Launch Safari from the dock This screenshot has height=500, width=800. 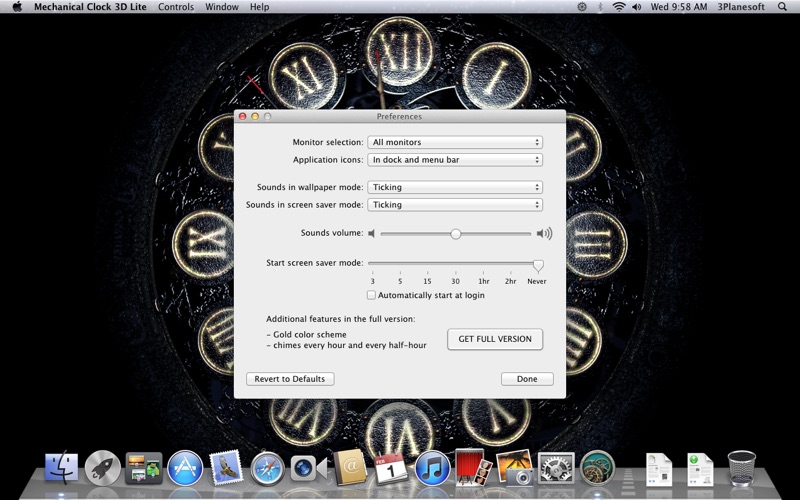(x=268, y=467)
